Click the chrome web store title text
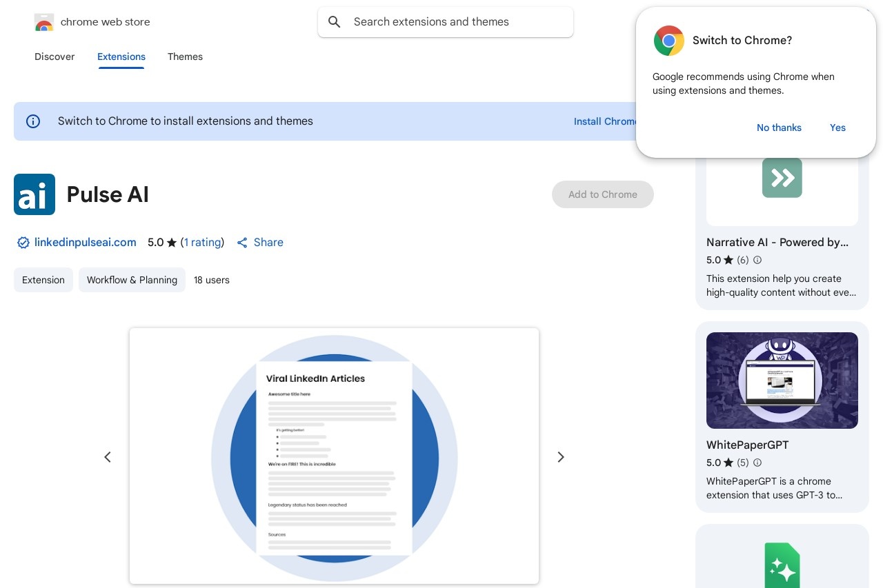The height and width of the screenshot is (588, 883). click(106, 22)
